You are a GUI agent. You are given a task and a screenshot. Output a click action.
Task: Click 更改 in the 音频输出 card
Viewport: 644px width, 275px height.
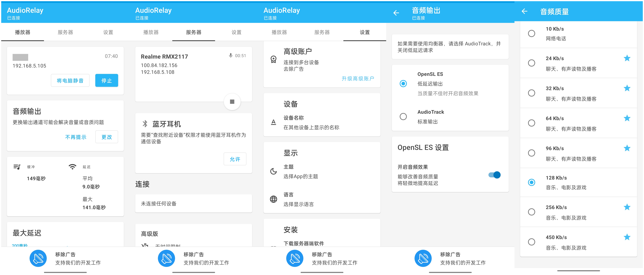click(x=106, y=137)
